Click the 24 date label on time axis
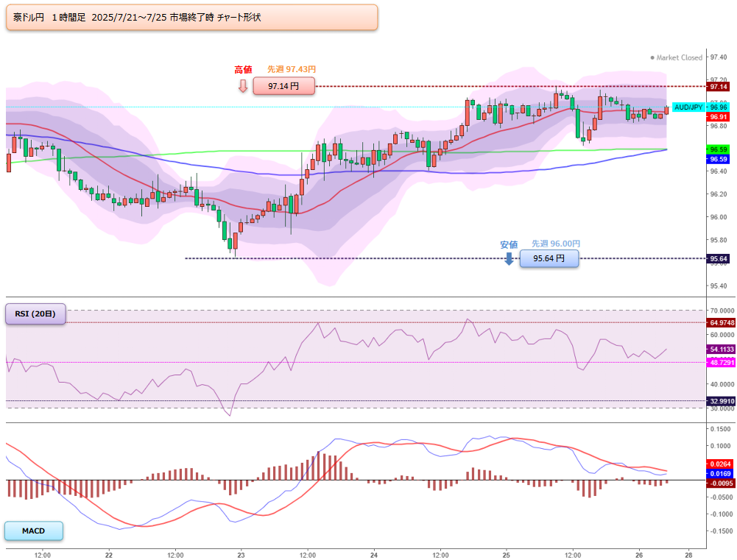Viewport: 737px width, 560px height. click(x=374, y=555)
